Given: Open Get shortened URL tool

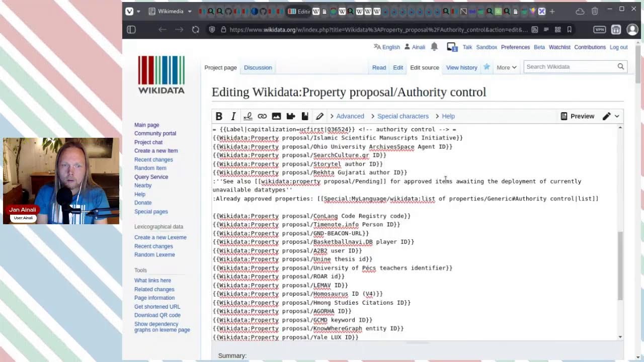Looking at the screenshot, I should [157, 307].
